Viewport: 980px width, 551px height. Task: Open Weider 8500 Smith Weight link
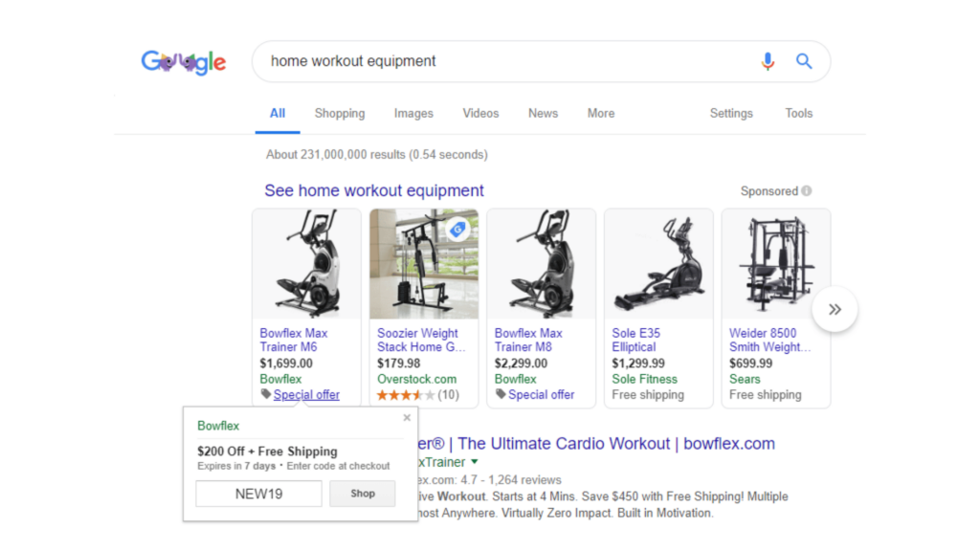(769, 340)
